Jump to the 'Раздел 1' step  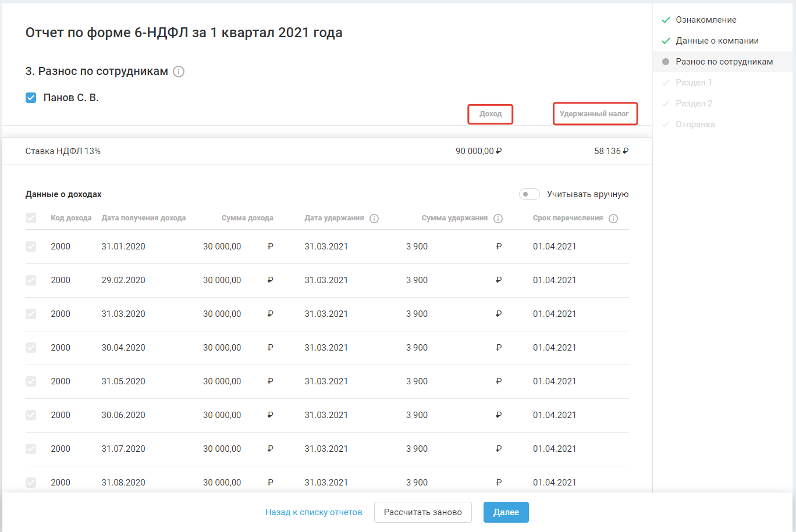pyautogui.click(x=694, y=83)
